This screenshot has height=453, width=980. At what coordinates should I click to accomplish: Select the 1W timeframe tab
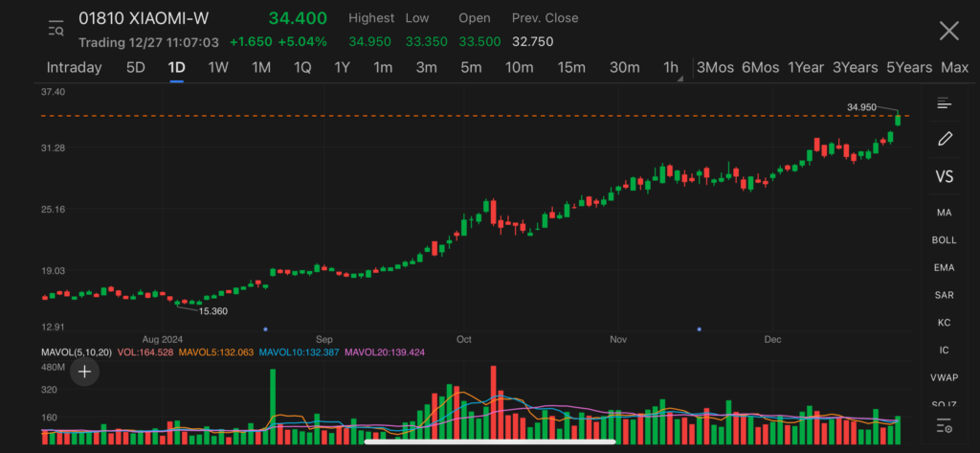tap(218, 68)
